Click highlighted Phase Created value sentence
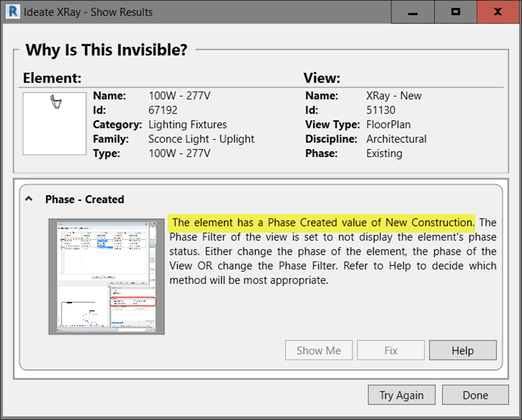 click(x=322, y=222)
